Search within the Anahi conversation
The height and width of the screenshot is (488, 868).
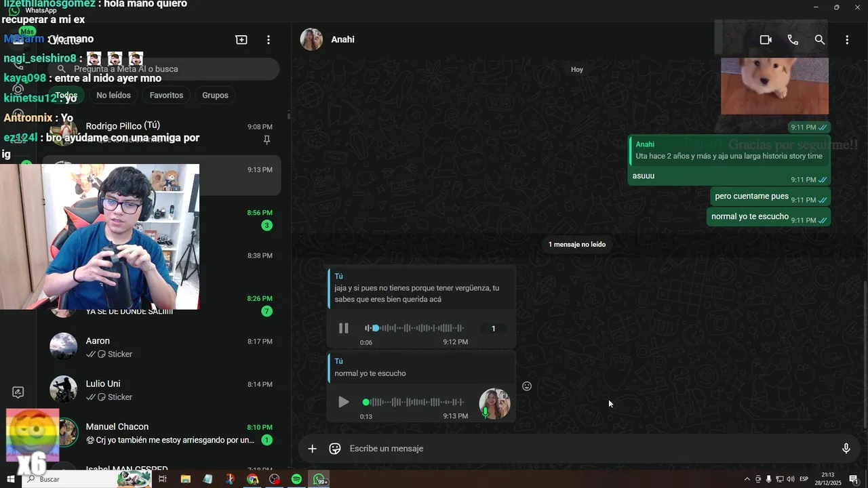click(x=820, y=40)
